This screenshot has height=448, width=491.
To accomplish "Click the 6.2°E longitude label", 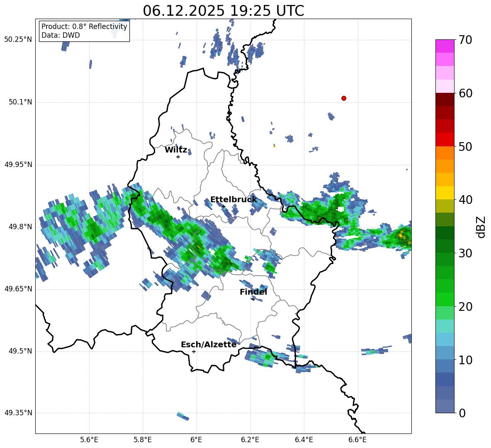I will 250,440.
